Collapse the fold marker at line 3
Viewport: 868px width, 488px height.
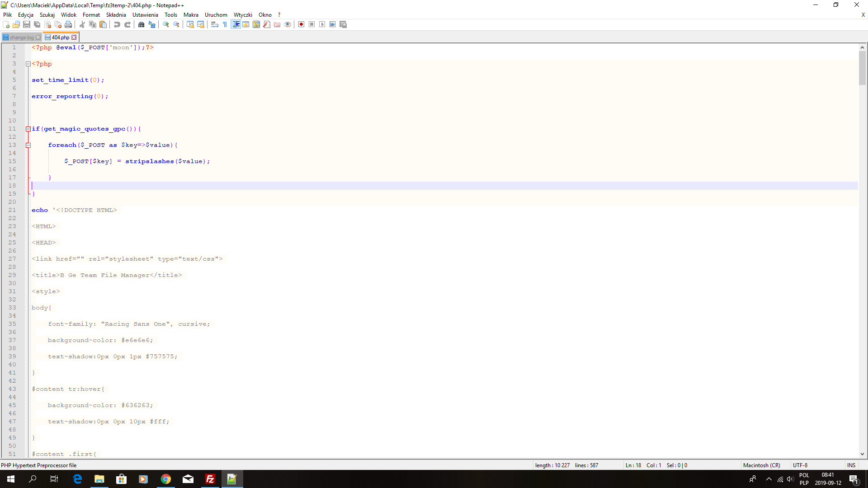click(28, 64)
